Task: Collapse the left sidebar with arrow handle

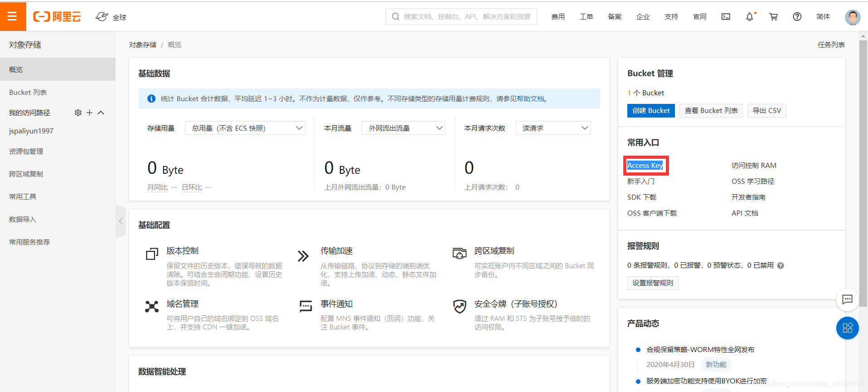Action: coord(121,221)
